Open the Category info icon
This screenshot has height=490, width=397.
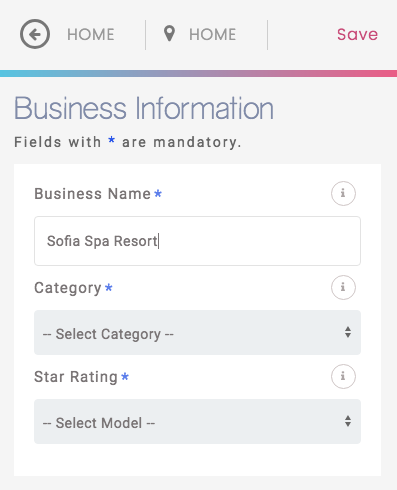tap(343, 287)
